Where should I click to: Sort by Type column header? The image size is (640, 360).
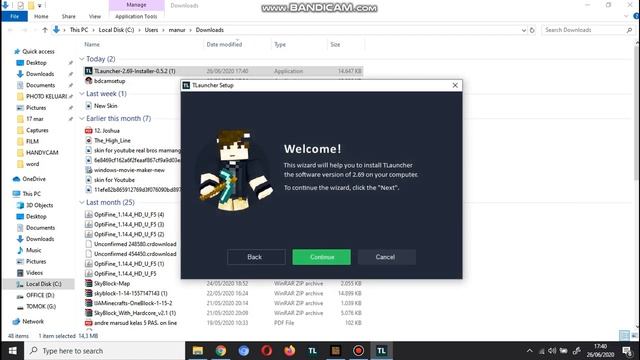(280, 44)
